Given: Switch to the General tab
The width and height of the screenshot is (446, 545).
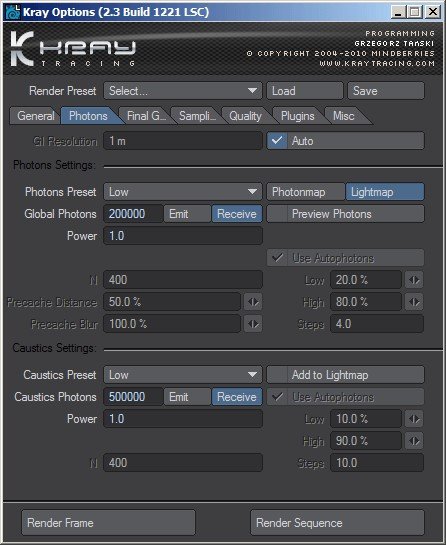Looking at the screenshot, I should point(35,116).
